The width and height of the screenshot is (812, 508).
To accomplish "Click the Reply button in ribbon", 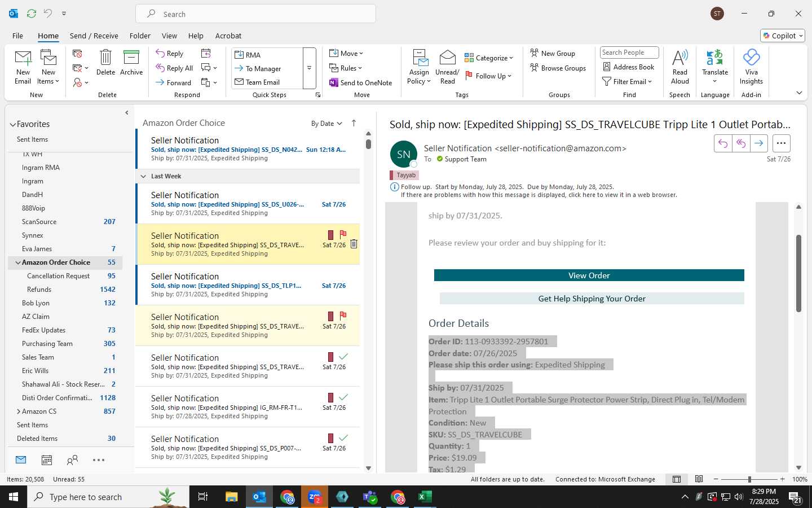I will (170, 54).
